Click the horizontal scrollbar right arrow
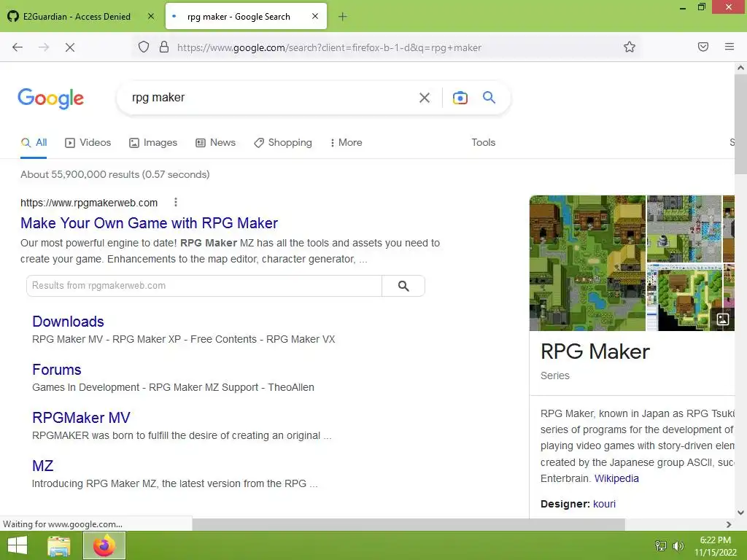This screenshot has width=747, height=560. tap(729, 524)
